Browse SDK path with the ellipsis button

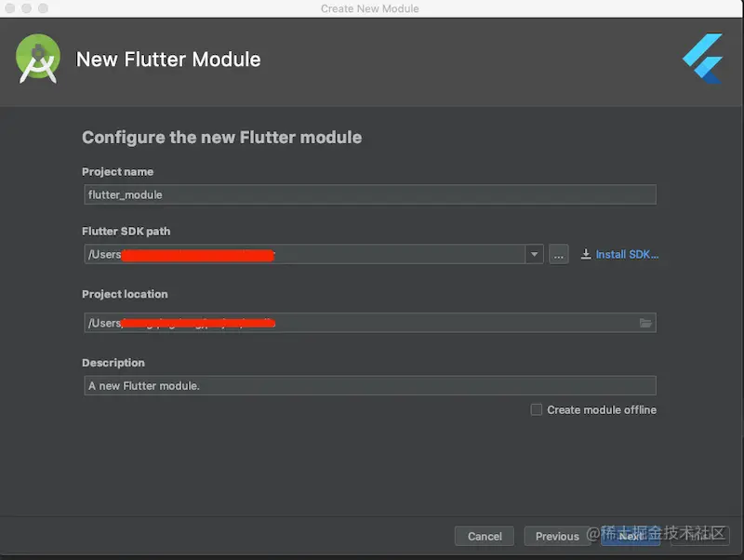point(559,254)
